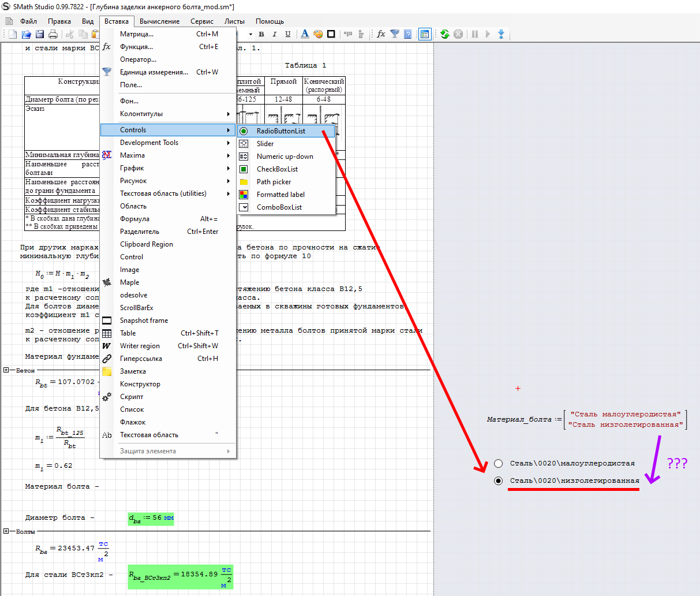This screenshot has width=700, height=596.
Task: Click the Print toolbar icon
Action: click(x=53, y=35)
